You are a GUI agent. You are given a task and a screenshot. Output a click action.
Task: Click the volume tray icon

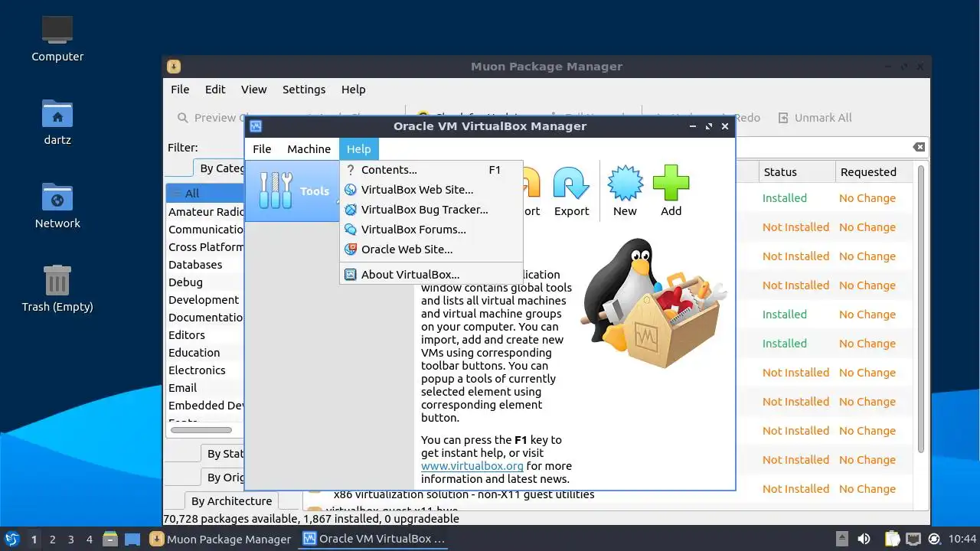(x=864, y=539)
